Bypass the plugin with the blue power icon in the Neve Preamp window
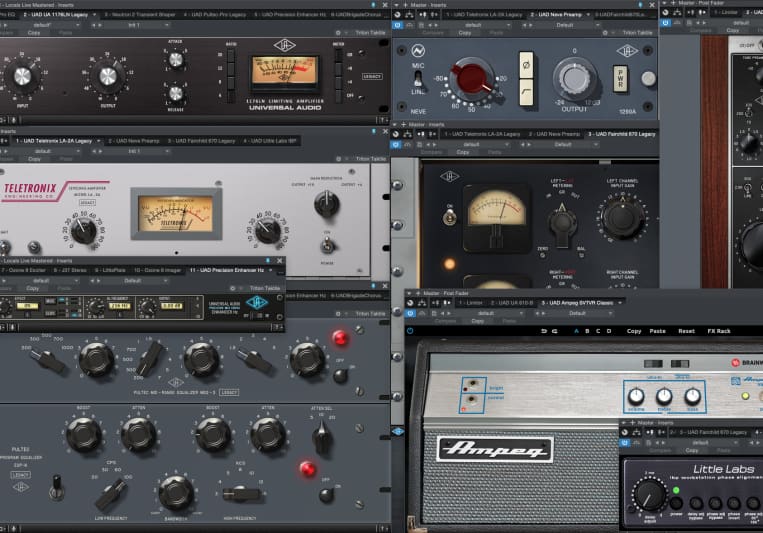 [398, 25]
